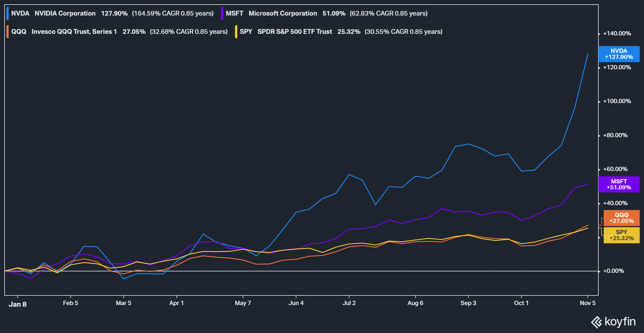Click the 25.32% return value in legend
Screen dimensions: 644x333
[x=349, y=32]
